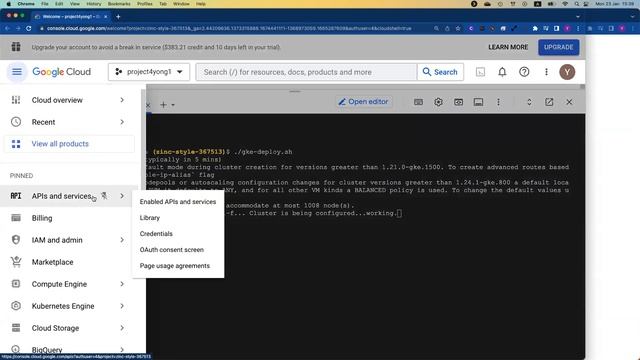
Task: Expand the Cloud Storage submenu
Action: [122, 328]
